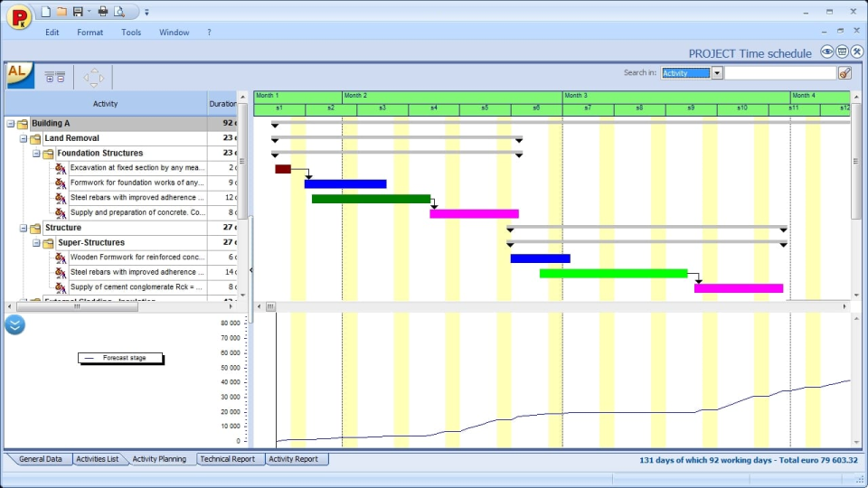Image resolution: width=868 pixels, height=488 pixels.
Task: Collapse the Foundation Structures node
Action: pyautogui.click(x=36, y=154)
